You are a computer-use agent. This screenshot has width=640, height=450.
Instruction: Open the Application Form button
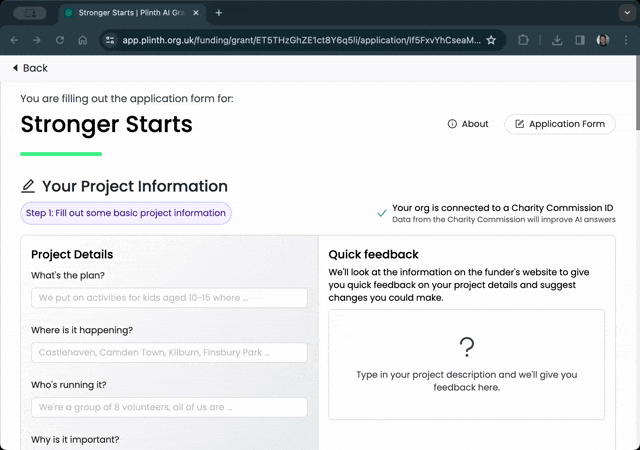tap(559, 124)
